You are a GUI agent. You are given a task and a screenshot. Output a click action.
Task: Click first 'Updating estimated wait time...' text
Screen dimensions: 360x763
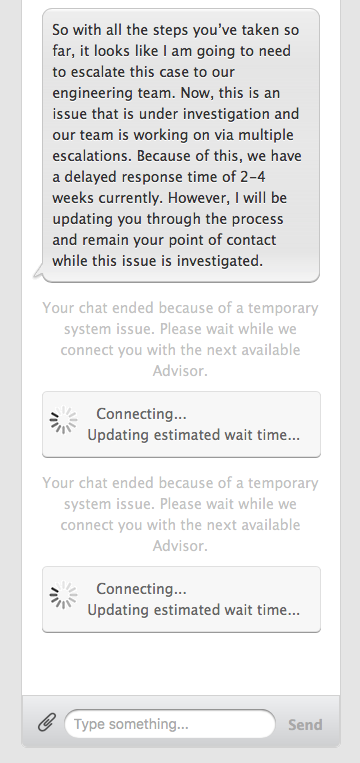(x=194, y=435)
